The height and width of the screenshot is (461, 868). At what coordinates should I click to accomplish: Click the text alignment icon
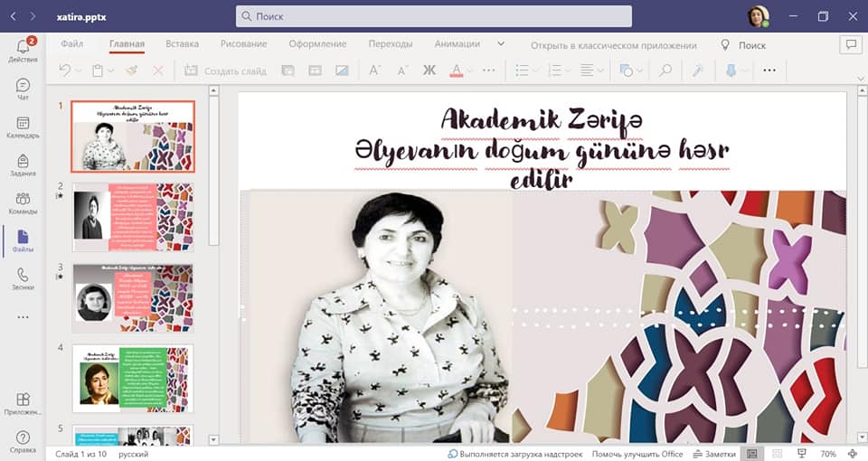[x=587, y=71]
